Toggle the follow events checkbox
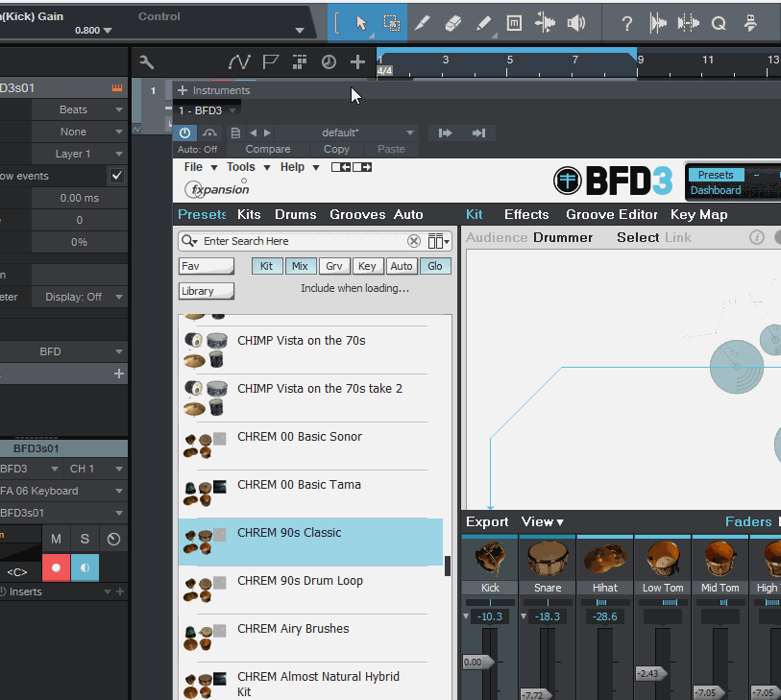781x700 pixels. [117, 176]
